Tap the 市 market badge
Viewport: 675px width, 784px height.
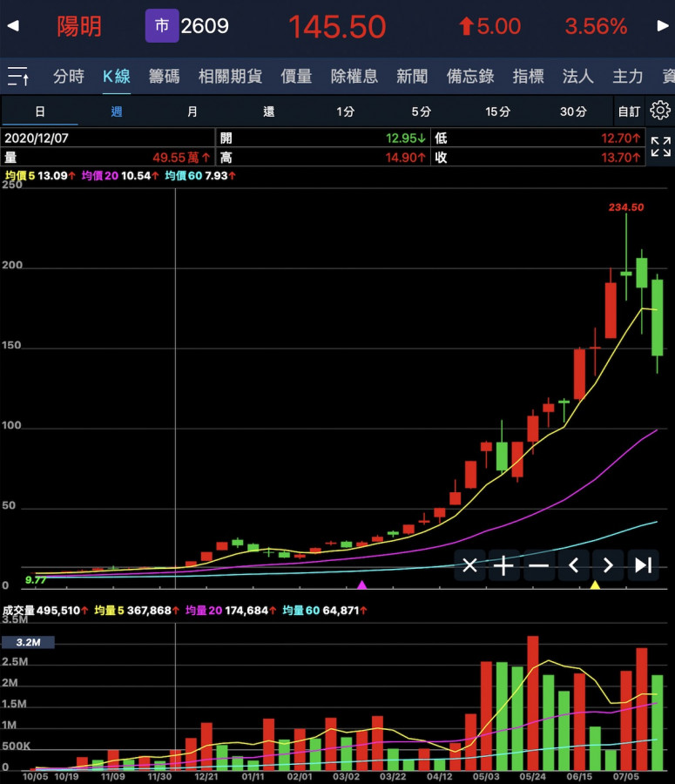pyautogui.click(x=161, y=26)
